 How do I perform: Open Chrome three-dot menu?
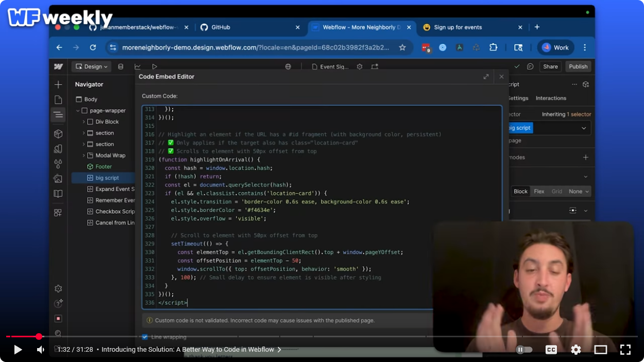[x=585, y=47]
